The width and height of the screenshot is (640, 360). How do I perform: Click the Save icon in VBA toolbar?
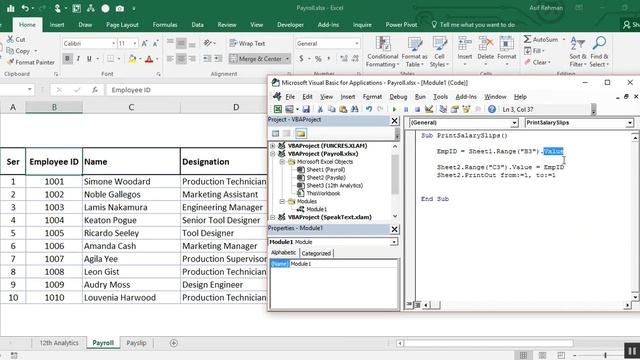coord(306,109)
